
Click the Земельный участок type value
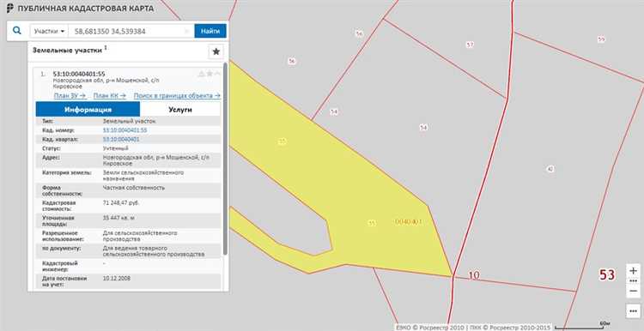(x=129, y=121)
